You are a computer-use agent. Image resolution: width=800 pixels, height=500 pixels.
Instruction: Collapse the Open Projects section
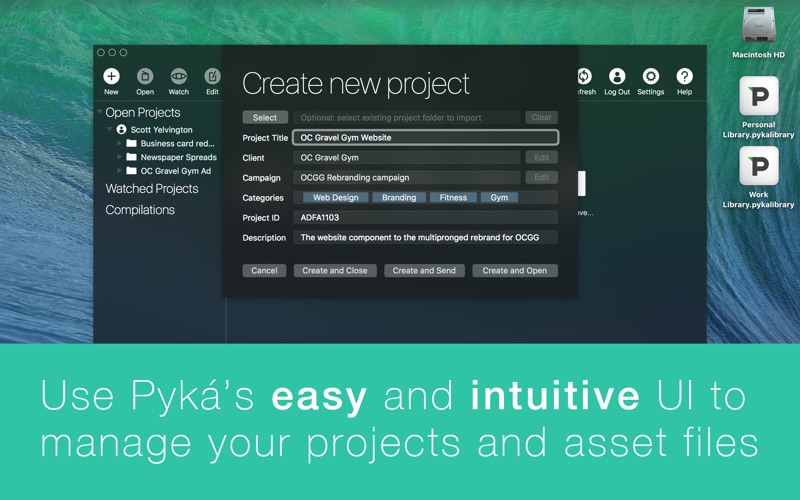(x=99, y=112)
